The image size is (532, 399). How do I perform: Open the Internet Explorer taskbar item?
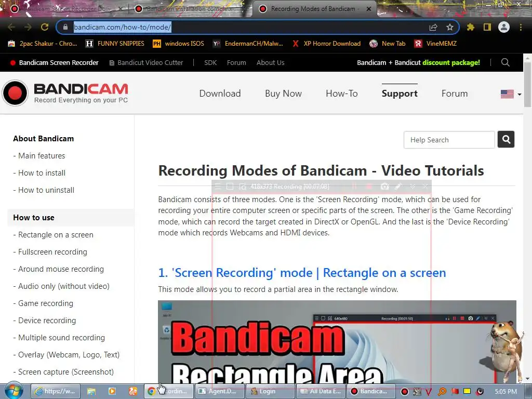(56, 391)
